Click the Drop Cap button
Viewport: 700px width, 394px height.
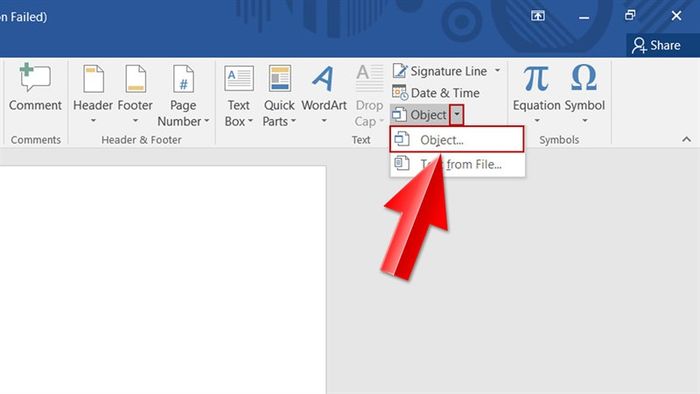coord(369,95)
